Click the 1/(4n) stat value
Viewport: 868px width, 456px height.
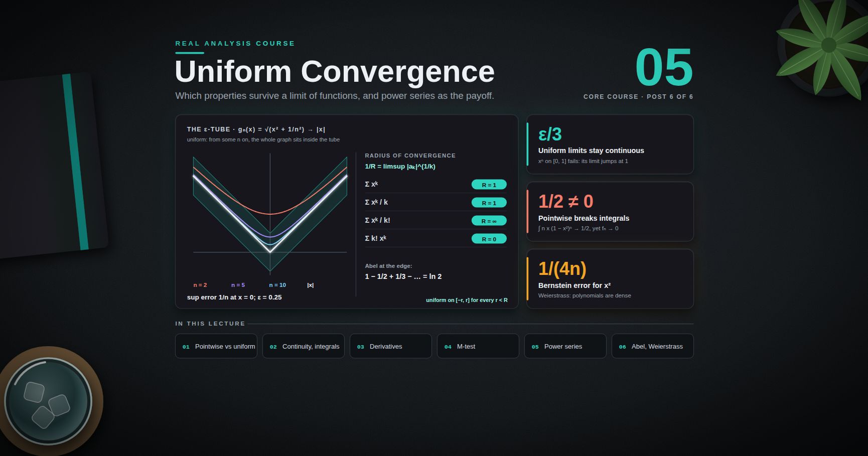[562, 269]
